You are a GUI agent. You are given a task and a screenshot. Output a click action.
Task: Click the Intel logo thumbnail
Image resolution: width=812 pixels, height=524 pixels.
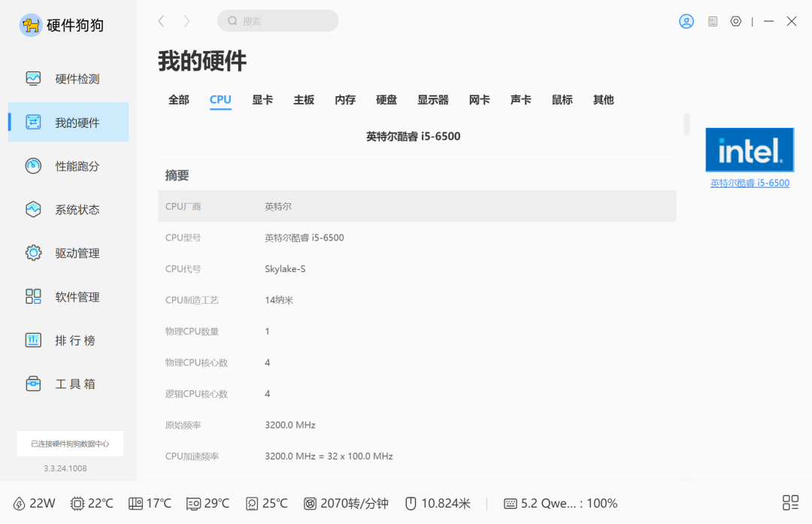point(750,150)
